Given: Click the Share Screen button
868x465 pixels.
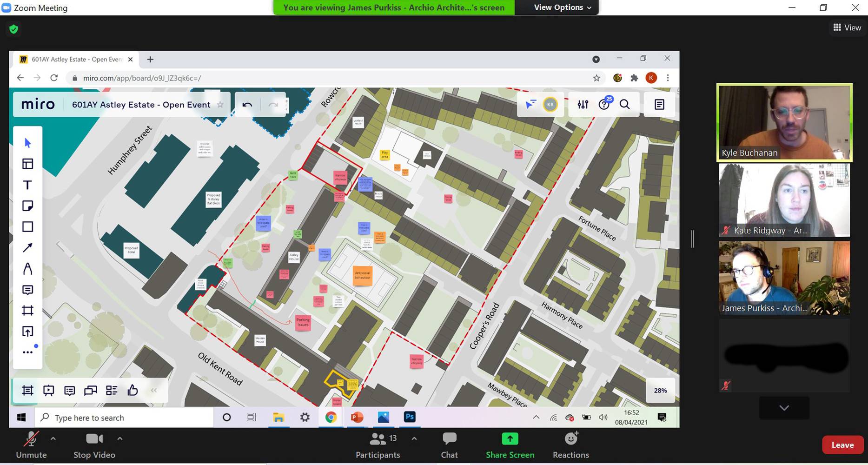Looking at the screenshot, I should (x=510, y=445).
